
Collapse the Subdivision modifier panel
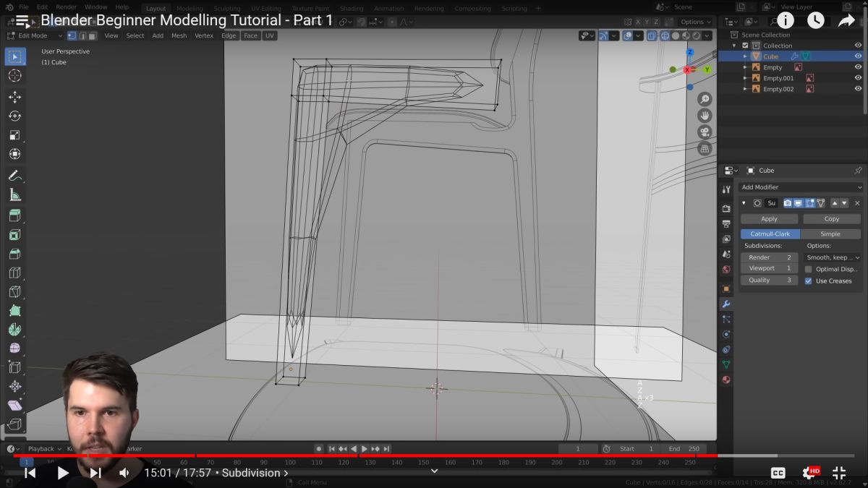[x=744, y=203]
